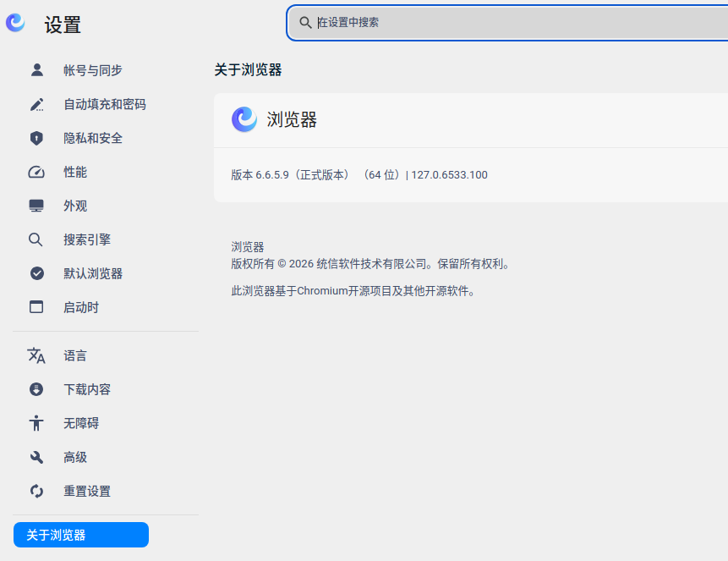Image resolution: width=728 pixels, height=561 pixels.
Task: Click the download arrow icon for downloads
Action: [x=36, y=389]
